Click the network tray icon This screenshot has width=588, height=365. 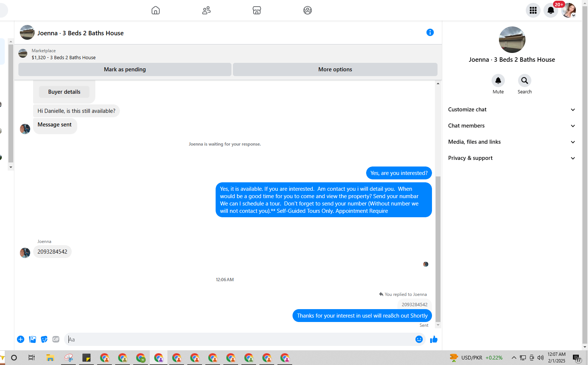tap(523, 358)
